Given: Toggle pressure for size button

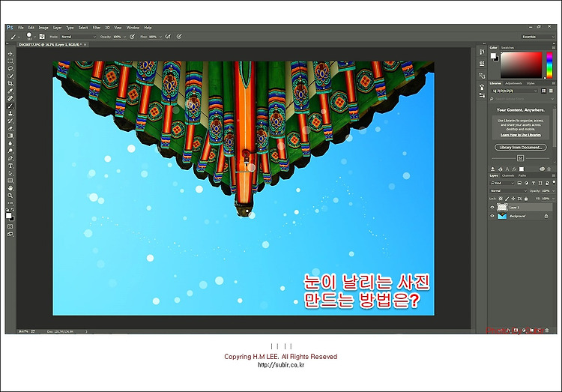Looking at the screenshot, I should (179, 37).
